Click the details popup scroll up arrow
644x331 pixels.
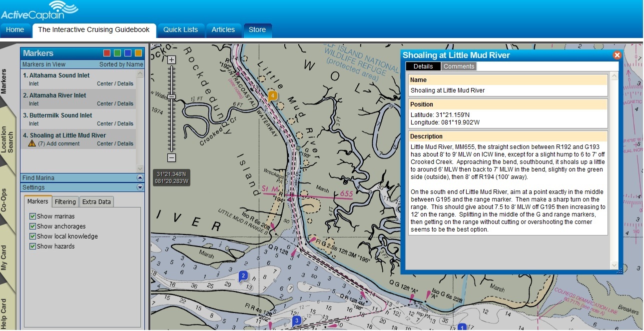pyautogui.click(x=615, y=75)
